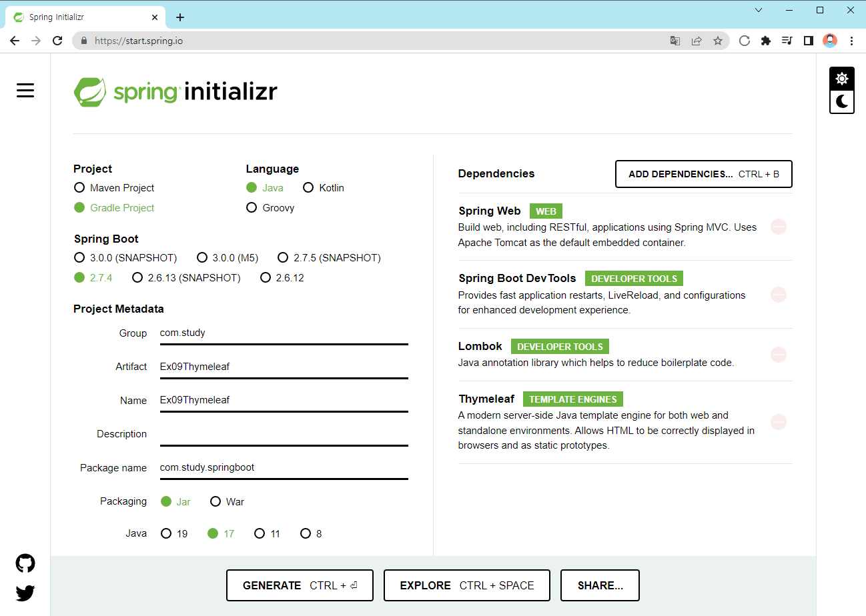Click EXPLORE button
The image size is (866, 616).
click(x=467, y=585)
